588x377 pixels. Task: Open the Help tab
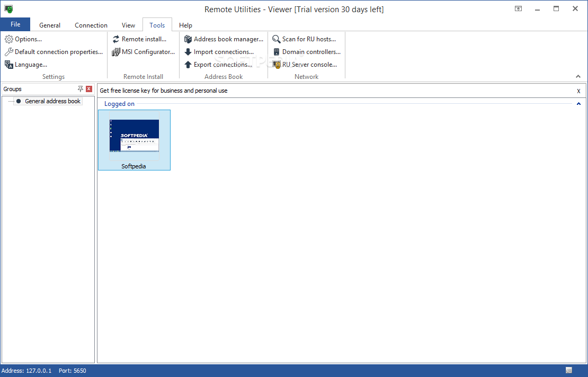click(x=185, y=25)
